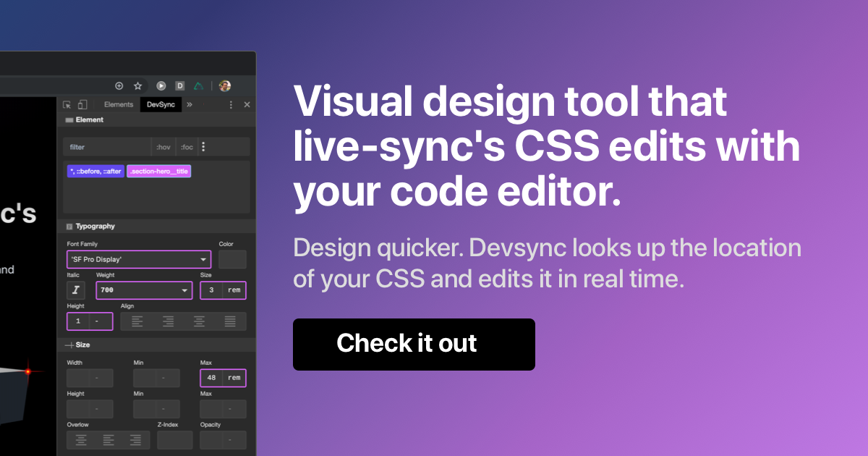Toggle the :foc pseudo-state
The height and width of the screenshot is (456, 868).
click(187, 147)
